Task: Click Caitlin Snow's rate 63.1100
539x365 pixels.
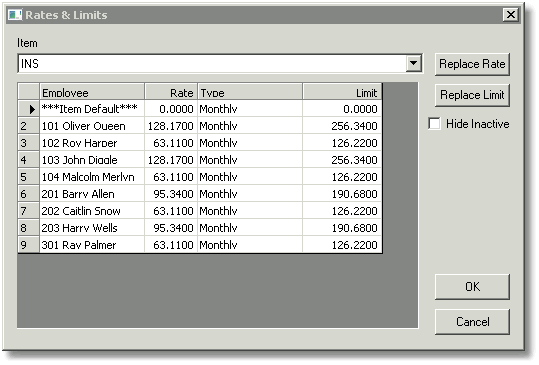Action: (x=171, y=211)
